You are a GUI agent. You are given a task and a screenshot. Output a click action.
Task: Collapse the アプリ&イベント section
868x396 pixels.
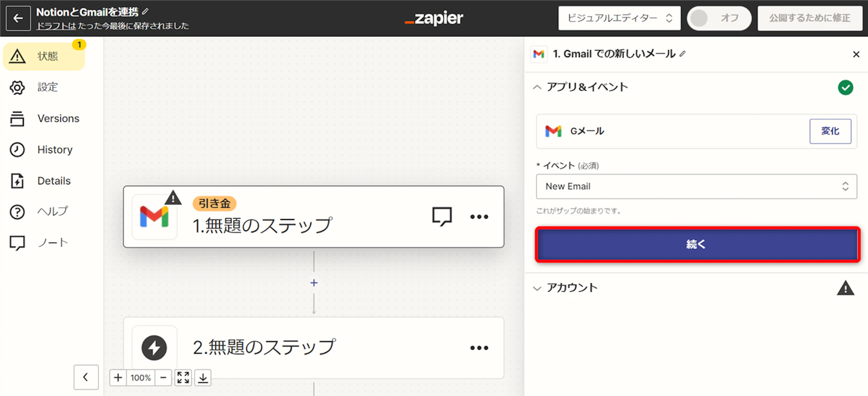[x=587, y=87]
